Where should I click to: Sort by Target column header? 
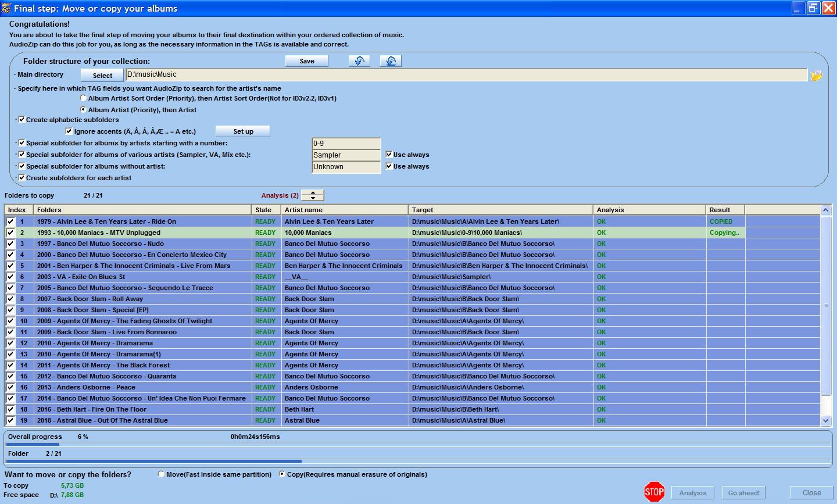500,210
